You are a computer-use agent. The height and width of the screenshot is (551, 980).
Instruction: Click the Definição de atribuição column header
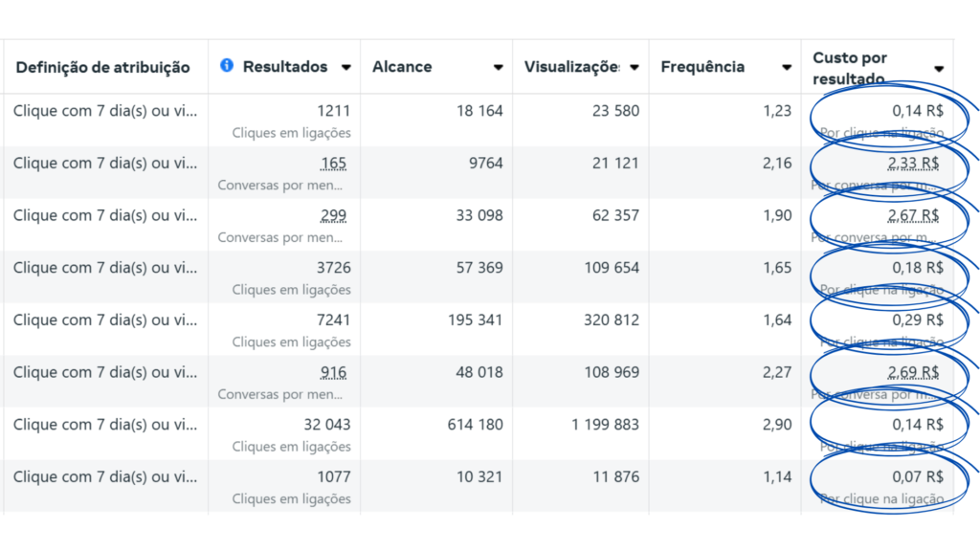(102, 67)
